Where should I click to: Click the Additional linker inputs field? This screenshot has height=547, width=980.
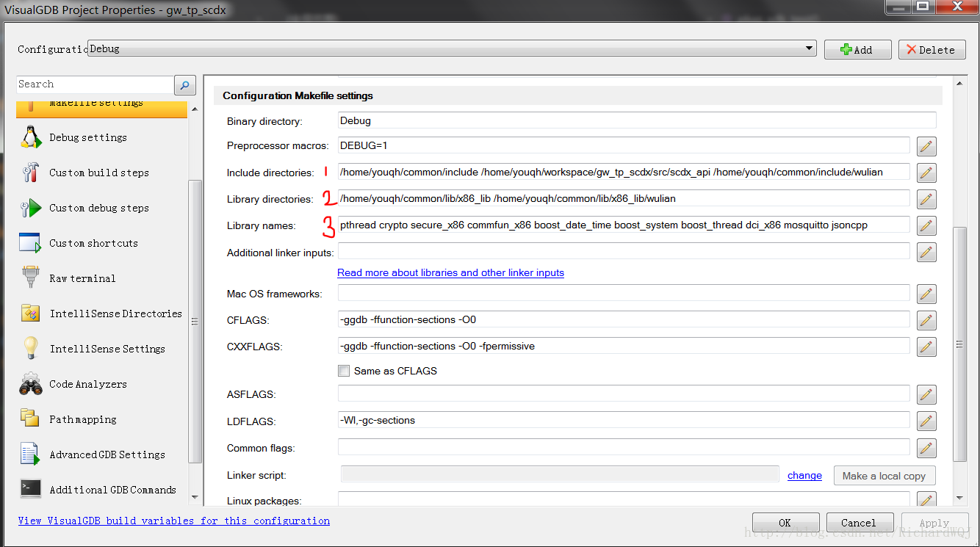624,251
